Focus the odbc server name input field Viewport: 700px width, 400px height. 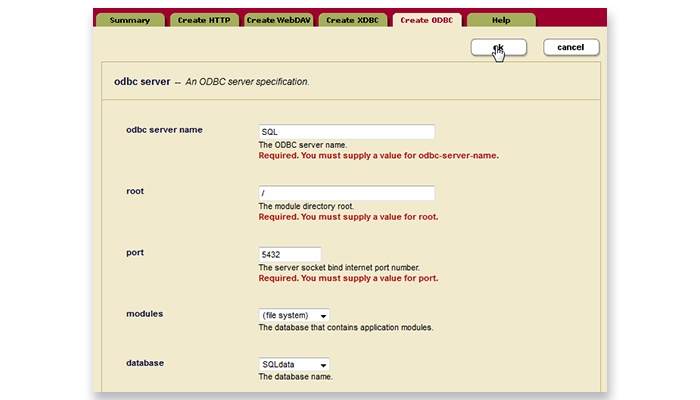[x=346, y=132]
